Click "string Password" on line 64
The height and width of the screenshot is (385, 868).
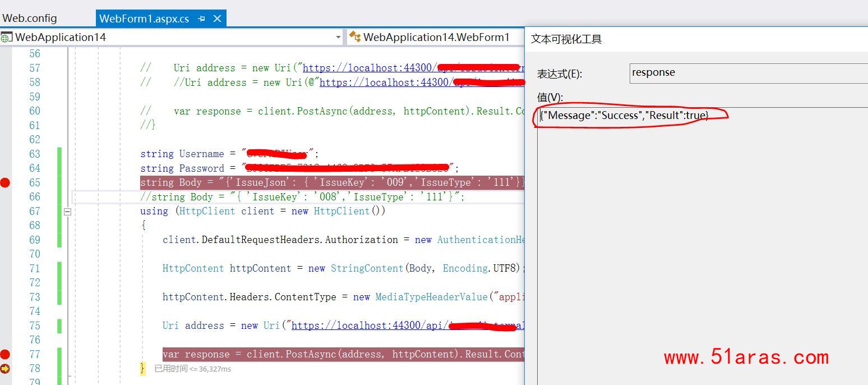tap(182, 168)
